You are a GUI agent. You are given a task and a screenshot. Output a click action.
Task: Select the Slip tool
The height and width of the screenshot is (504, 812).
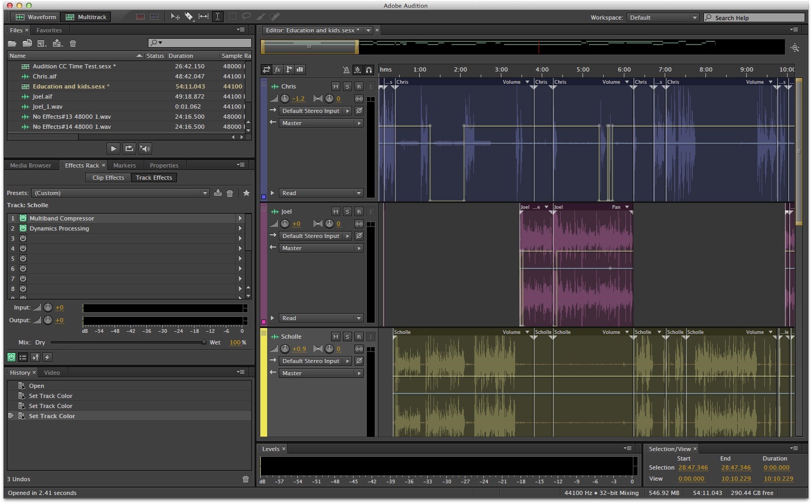pos(204,17)
